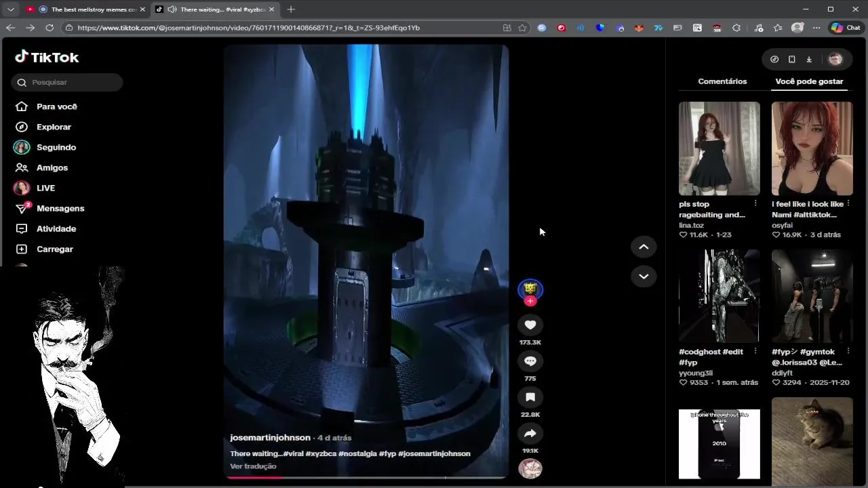The width and height of the screenshot is (868, 488).
Task: Open Mensagens with notification badge
Action: point(50,208)
